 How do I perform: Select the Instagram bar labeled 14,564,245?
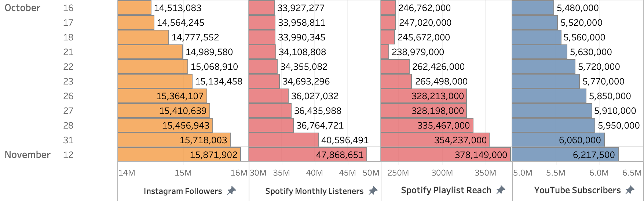[136, 22]
